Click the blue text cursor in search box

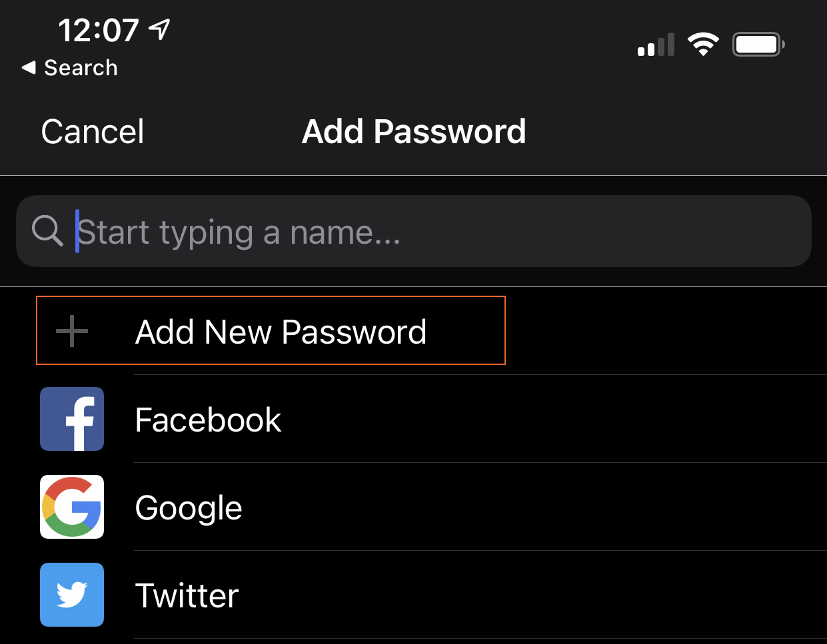[77, 231]
